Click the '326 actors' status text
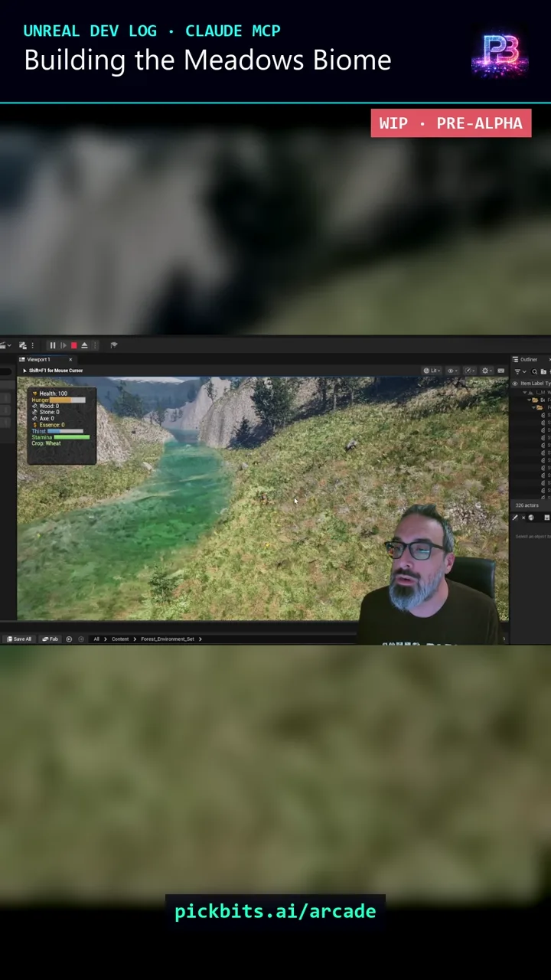551x980 pixels. (527, 505)
